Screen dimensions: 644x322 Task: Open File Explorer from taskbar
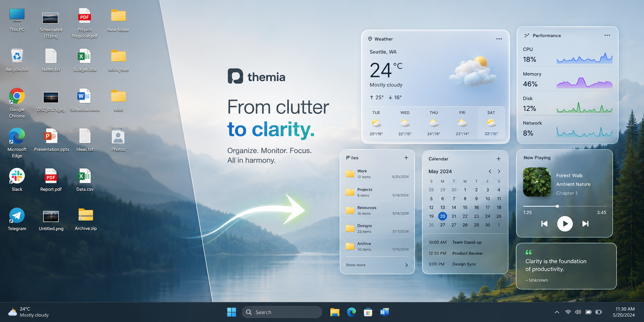click(x=335, y=312)
